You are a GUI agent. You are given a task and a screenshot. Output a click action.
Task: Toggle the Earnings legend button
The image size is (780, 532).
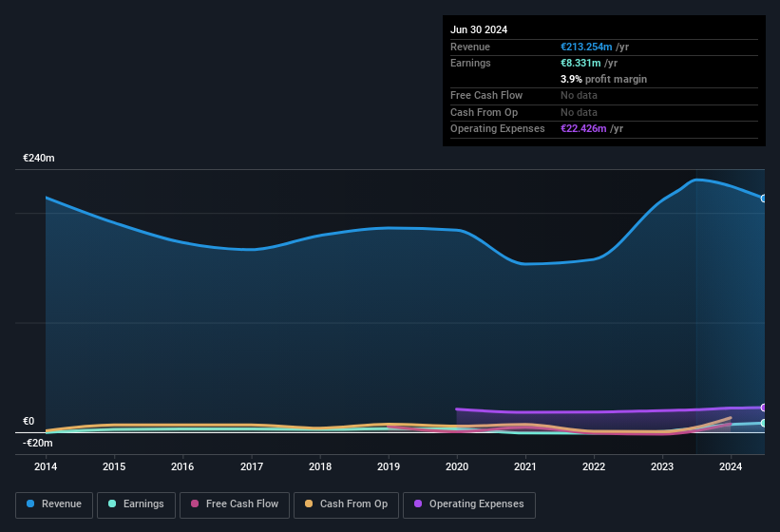(136, 504)
